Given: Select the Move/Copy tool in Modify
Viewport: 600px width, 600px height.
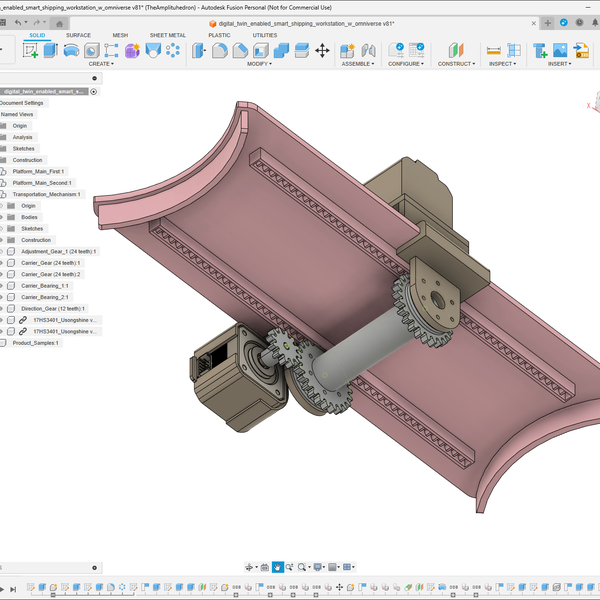Looking at the screenshot, I should pos(322,50).
